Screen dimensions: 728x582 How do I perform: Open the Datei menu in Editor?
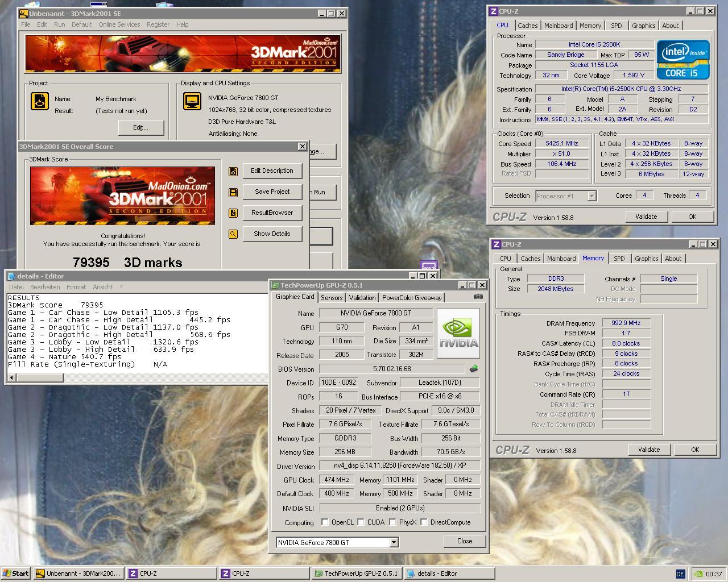[16, 287]
